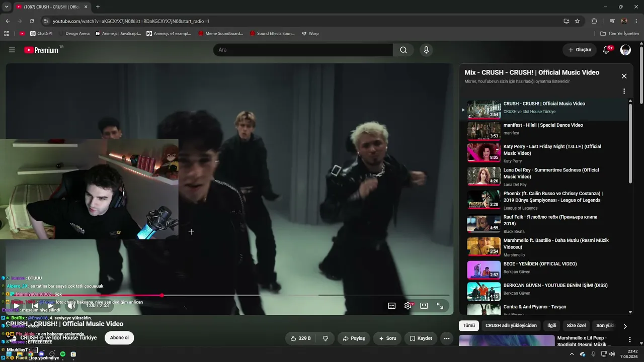644x362 pixels.
Task: Focus the YouTube search box
Action: pyautogui.click(x=303, y=50)
